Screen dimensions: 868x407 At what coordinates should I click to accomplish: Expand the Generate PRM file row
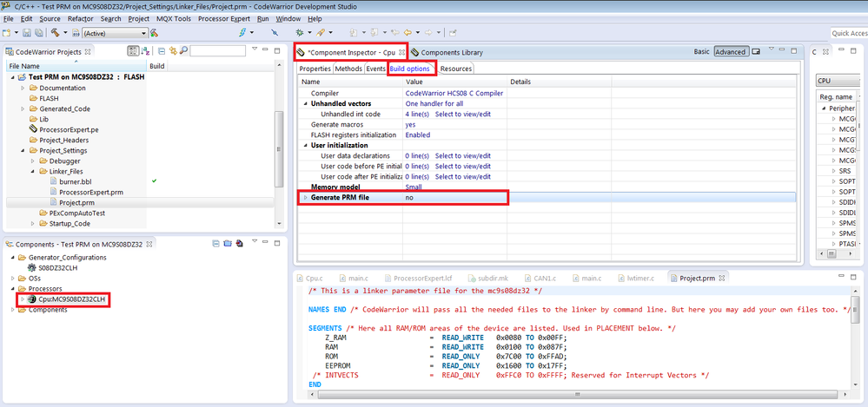coord(304,197)
